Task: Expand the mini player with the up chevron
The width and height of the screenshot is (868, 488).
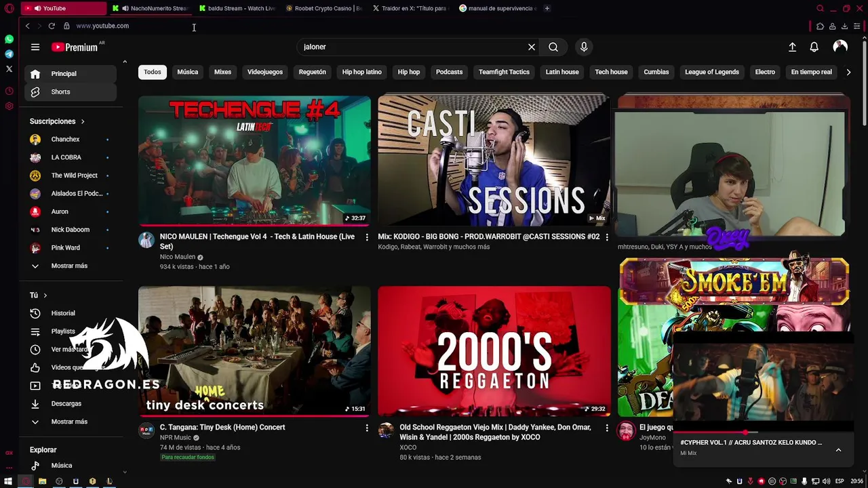Action: click(x=838, y=449)
